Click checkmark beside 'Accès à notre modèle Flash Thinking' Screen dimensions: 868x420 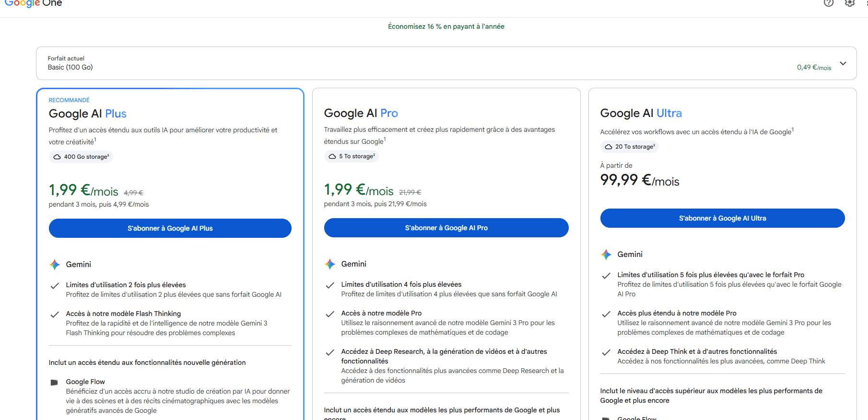(55, 315)
